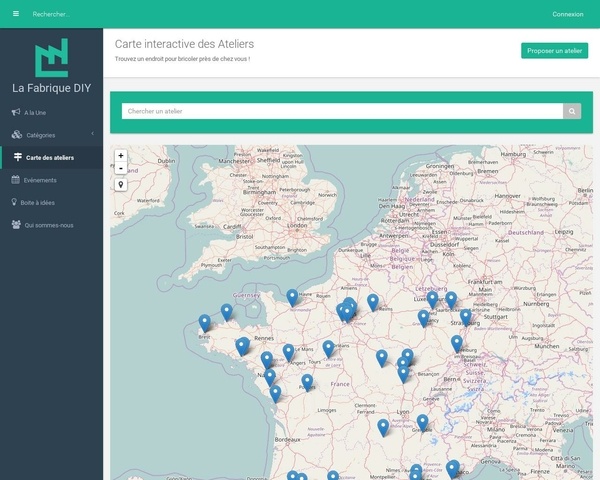Open the Connexion login link
The height and width of the screenshot is (480, 600).
click(567, 14)
